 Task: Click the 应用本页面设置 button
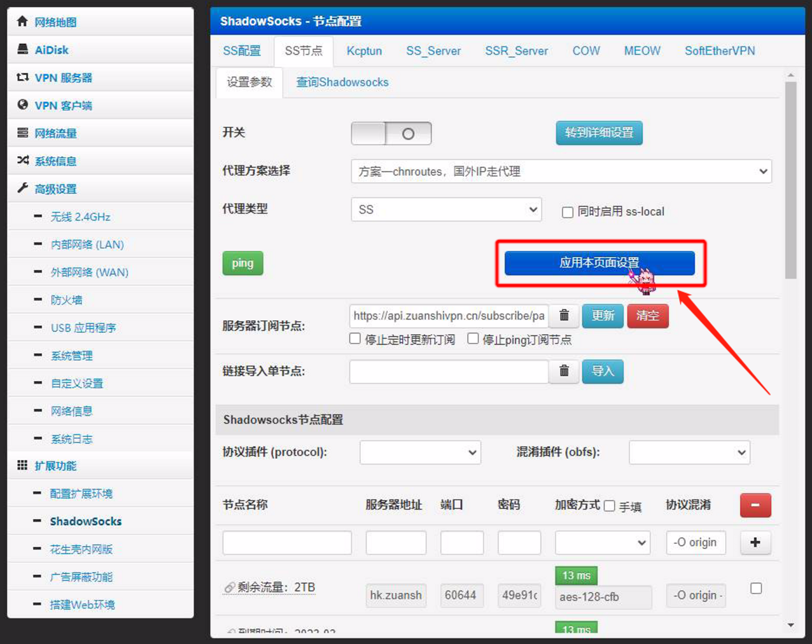point(599,263)
